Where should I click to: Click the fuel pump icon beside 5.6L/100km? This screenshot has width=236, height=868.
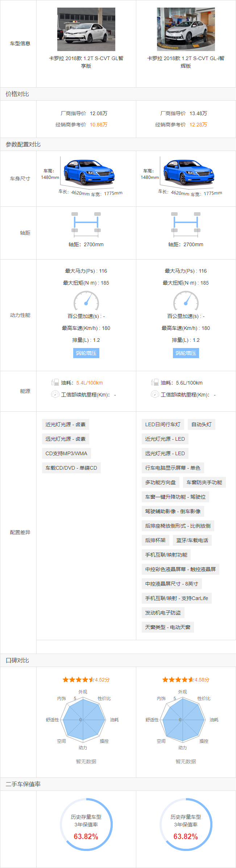(155, 382)
